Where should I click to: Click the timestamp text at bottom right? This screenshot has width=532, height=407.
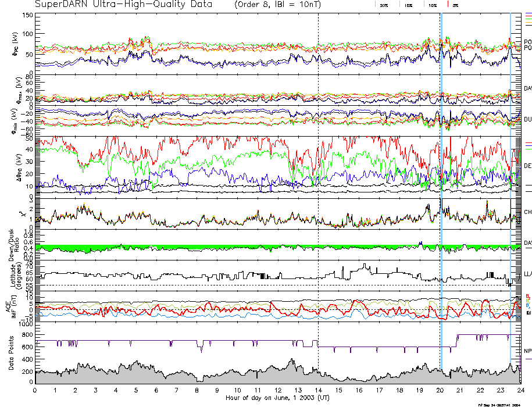click(504, 404)
